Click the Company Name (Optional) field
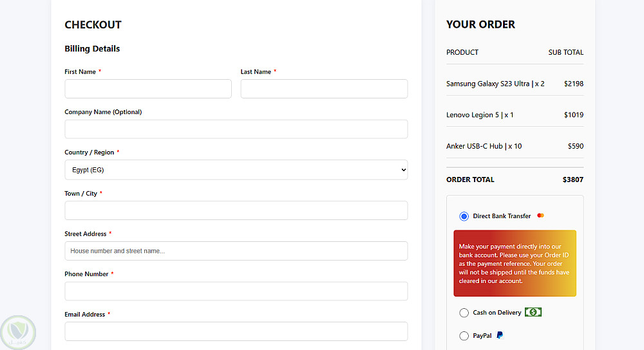644x350 pixels. coord(236,129)
